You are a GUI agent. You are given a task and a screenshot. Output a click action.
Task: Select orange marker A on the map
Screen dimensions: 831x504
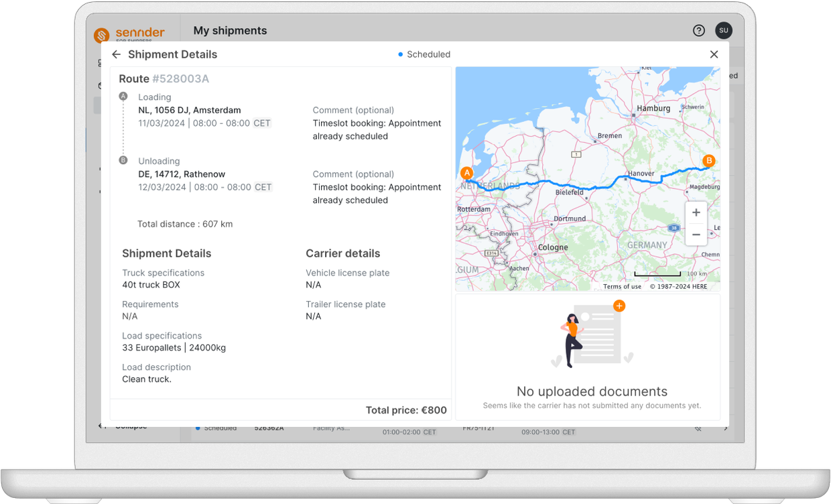point(468,173)
